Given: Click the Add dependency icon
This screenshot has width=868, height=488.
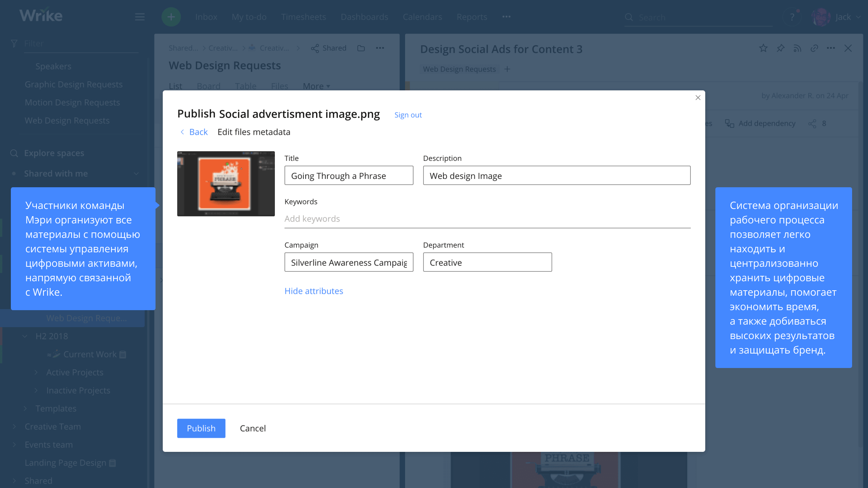Looking at the screenshot, I should pyautogui.click(x=729, y=124).
